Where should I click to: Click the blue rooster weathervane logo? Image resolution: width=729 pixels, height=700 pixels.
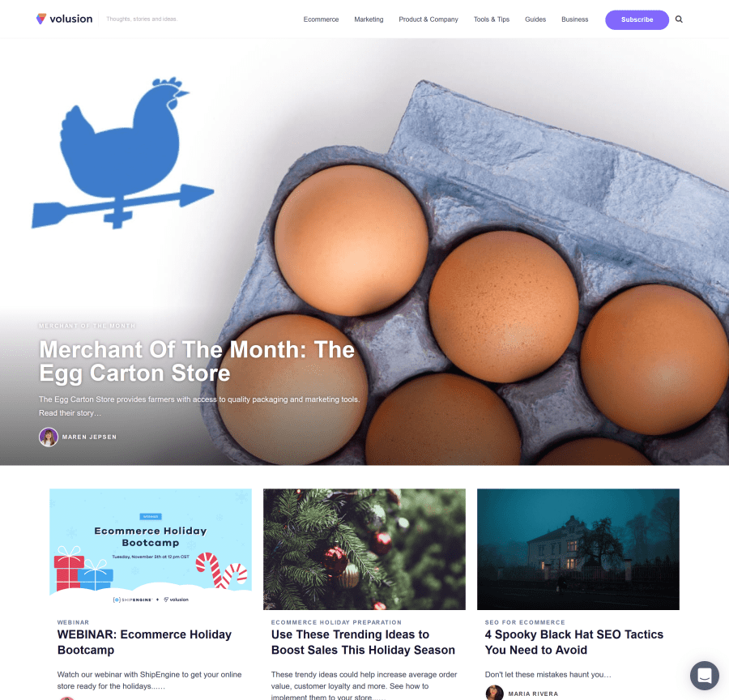coord(122,153)
